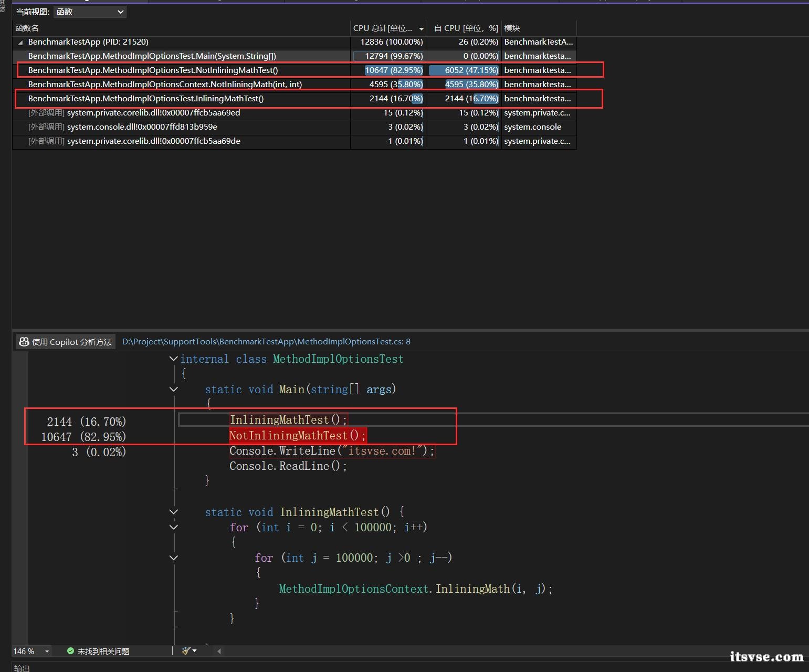Click the green checkmark no-issues status icon
This screenshot has height=672, width=809.
click(x=70, y=651)
